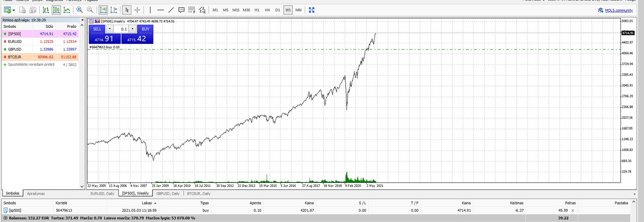
Task: Pick the trendline drawing tool
Action: (171, 10)
